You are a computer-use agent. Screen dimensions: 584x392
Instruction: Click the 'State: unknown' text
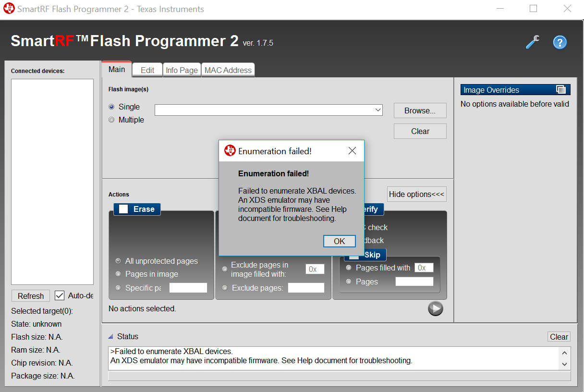tap(36, 324)
